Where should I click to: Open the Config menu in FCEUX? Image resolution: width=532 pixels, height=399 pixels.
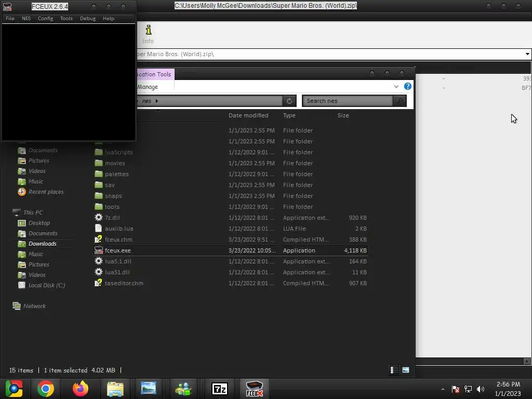(46, 18)
